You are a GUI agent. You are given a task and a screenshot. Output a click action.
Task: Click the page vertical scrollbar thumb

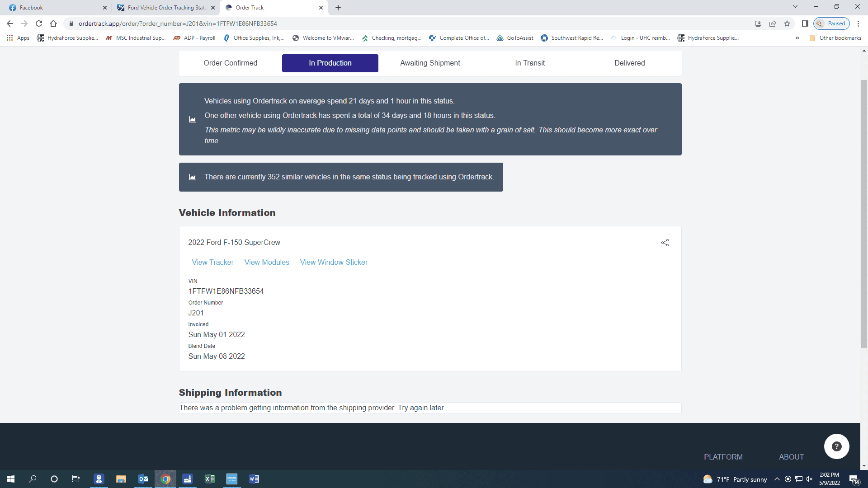[x=864, y=214]
